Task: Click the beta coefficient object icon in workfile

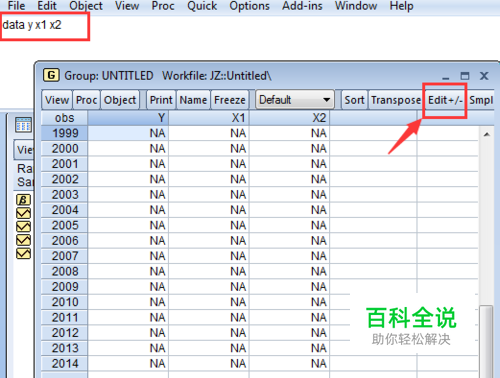Action: point(23,200)
